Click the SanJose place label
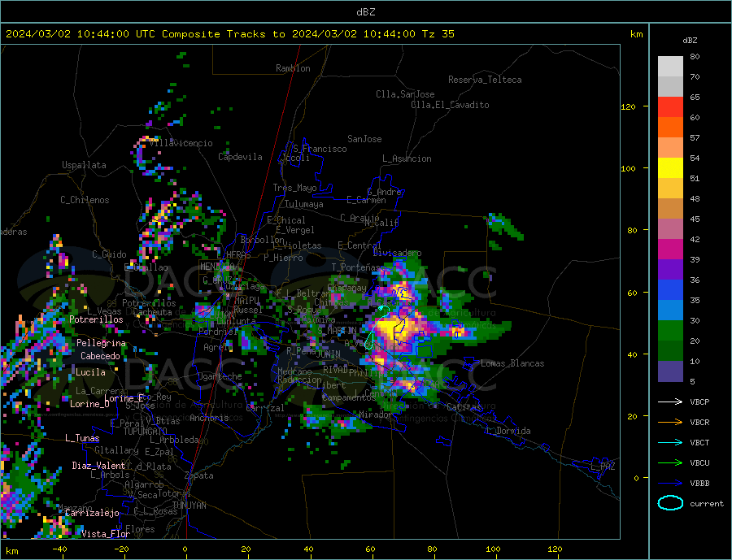The width and height of the screenshot is (732, 560). coord(364,139)
